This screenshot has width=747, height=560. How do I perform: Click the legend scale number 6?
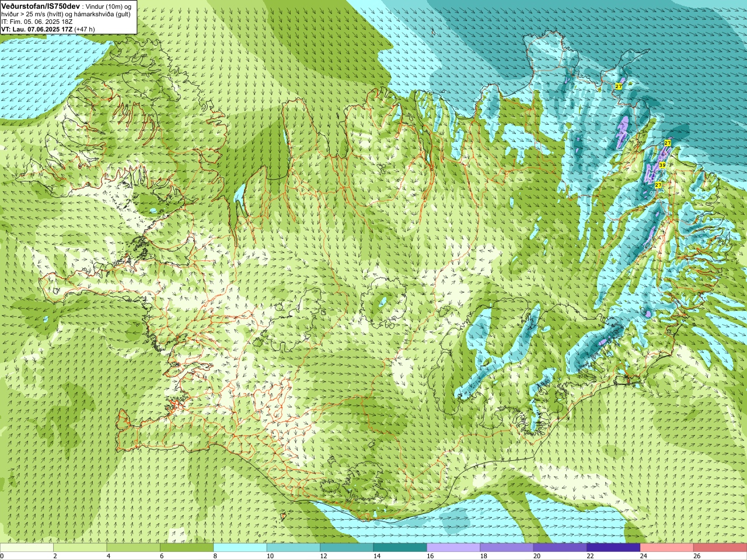click(162, 556)
